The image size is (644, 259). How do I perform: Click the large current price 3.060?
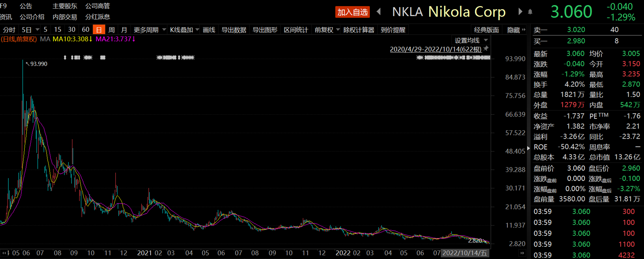coord(571,12)
